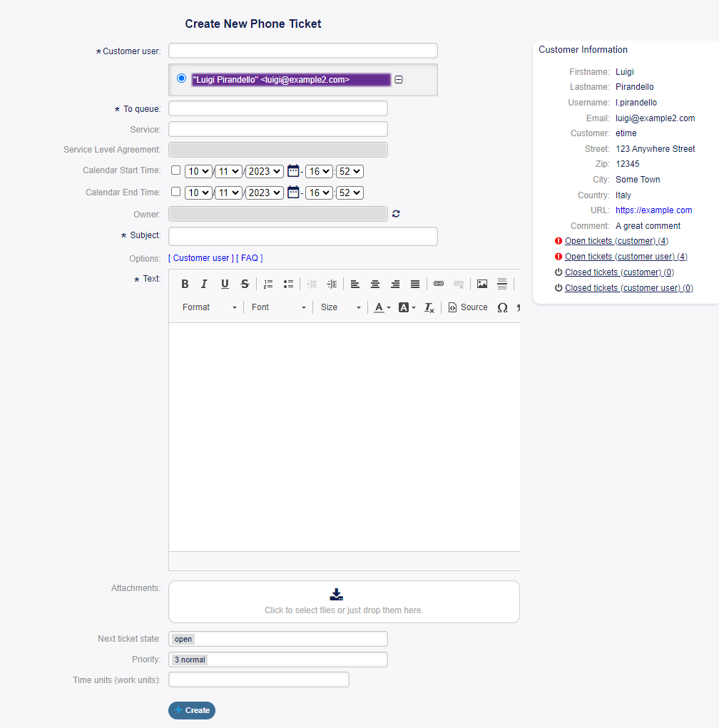Click the strikethrough formatting icon
The image size is (719, 728).
click(245, 284)
